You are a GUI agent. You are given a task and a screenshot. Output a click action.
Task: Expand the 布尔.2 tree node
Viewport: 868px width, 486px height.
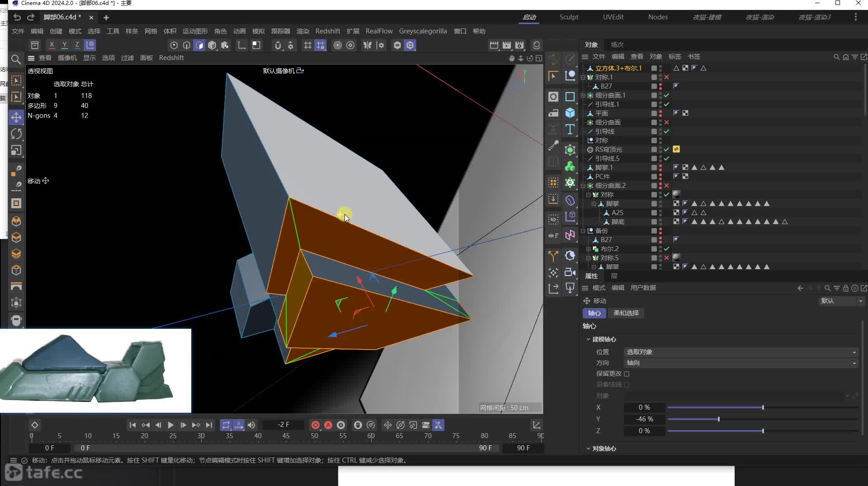coord(589,249)
